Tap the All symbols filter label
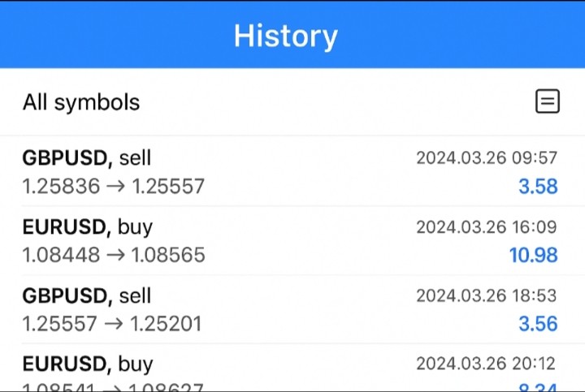585x392 pixels. coord(81,102)
